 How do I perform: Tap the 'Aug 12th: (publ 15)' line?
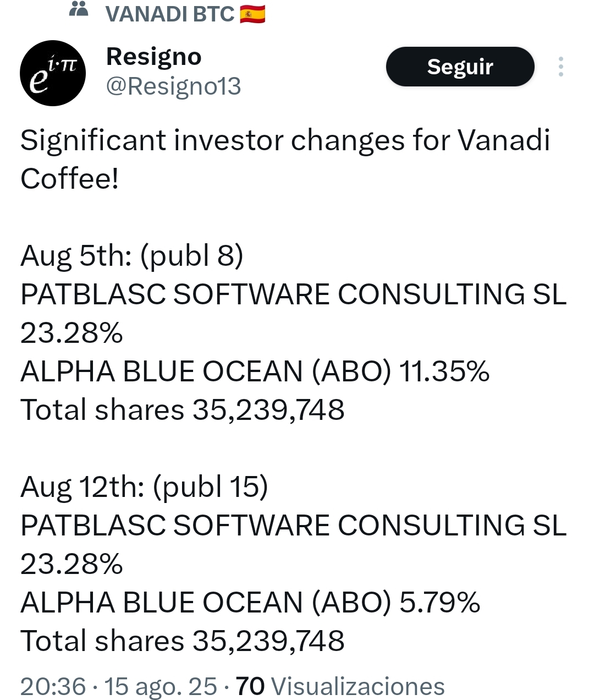(x=144, y=487)
